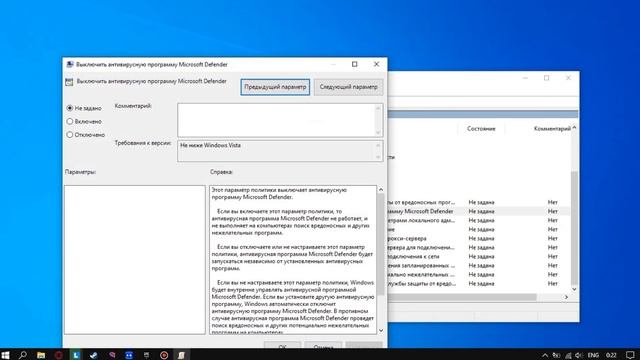Open the network status tray icon

pos(568,355)
